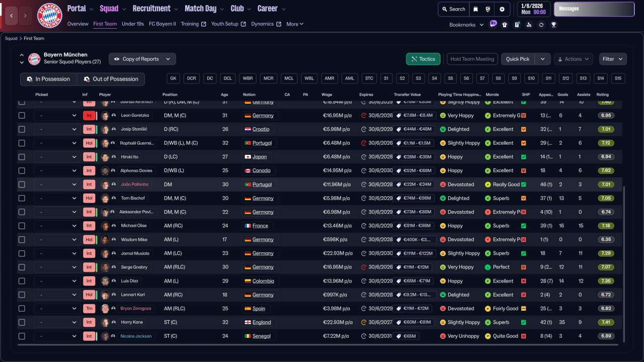Switch to the Under 19s tab

point(133,24)
